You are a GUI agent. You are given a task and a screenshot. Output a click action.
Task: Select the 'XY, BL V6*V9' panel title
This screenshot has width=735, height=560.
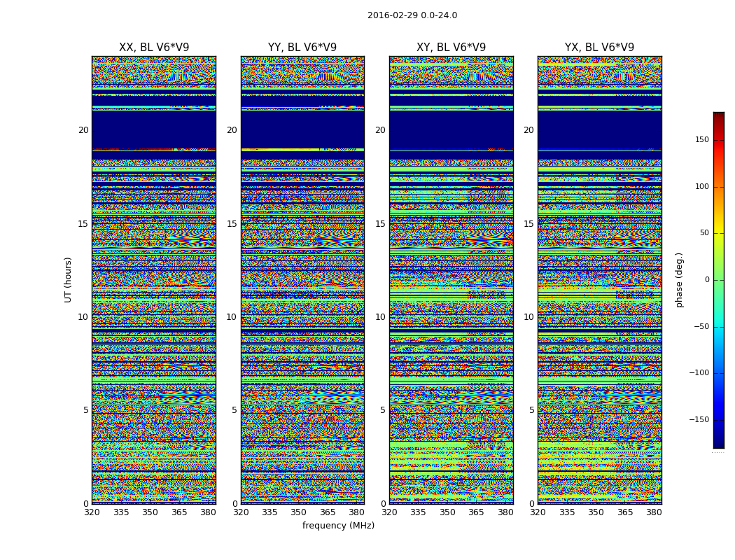click(451, 48)
